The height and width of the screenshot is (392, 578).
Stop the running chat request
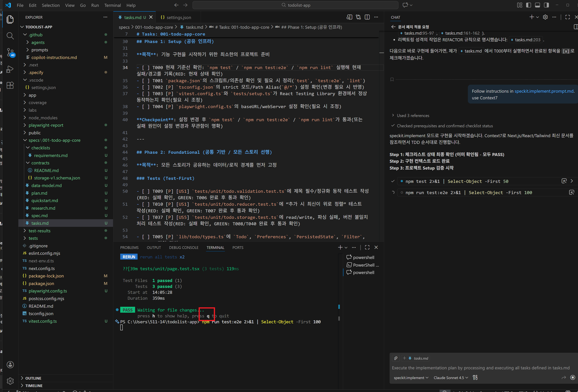[x=573, y=377]
